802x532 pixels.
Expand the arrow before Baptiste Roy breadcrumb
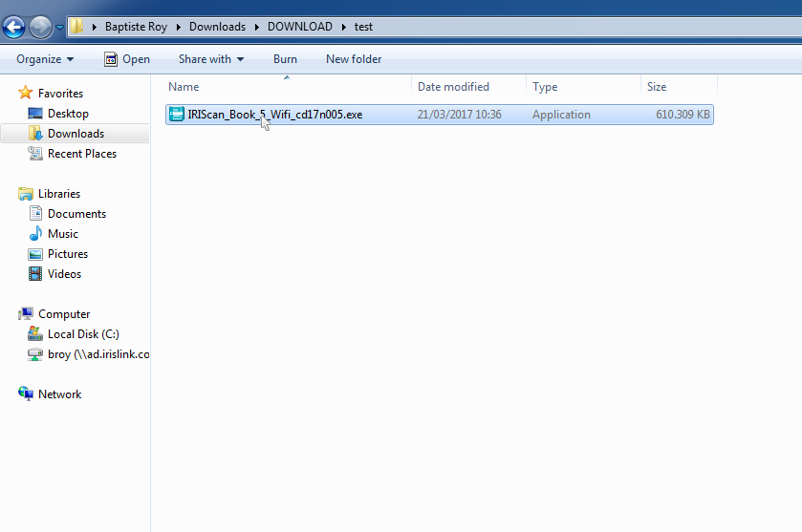pyautogui.click(x=94, y=27)
